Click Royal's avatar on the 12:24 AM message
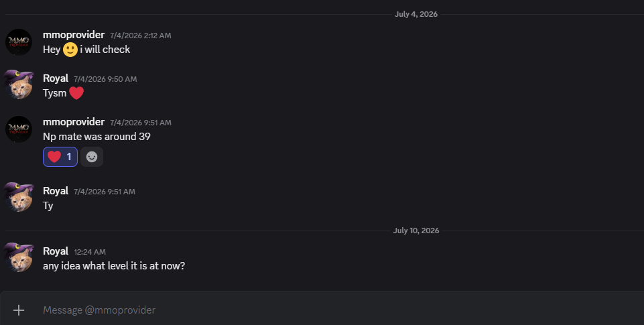This screenshot has height=325, width=644. click(x=19, y=258)
